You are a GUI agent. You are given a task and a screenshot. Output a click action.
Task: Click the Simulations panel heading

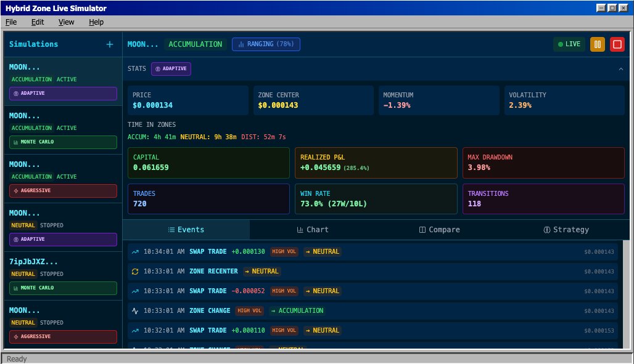tap(33, 44)
